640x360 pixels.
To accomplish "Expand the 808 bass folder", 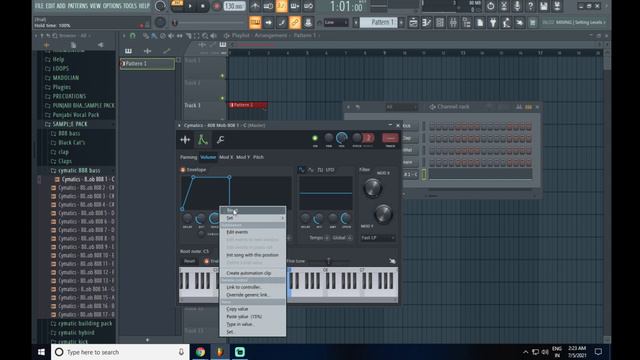I will point(69,133).
